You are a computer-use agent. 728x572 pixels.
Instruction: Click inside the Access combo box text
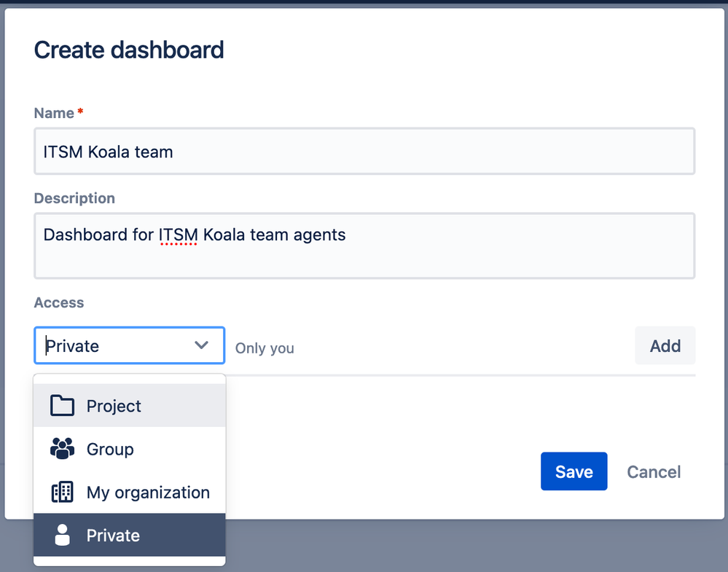102,346
